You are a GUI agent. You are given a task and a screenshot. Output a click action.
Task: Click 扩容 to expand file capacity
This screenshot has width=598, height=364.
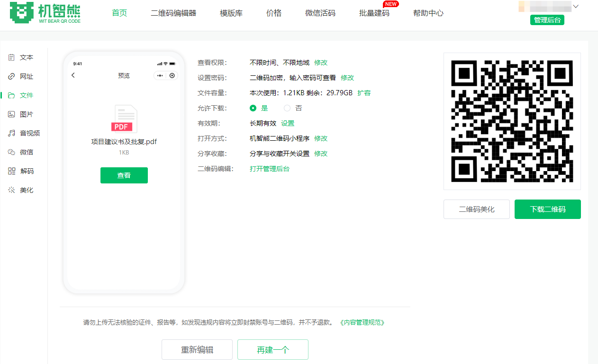[364, 93]
